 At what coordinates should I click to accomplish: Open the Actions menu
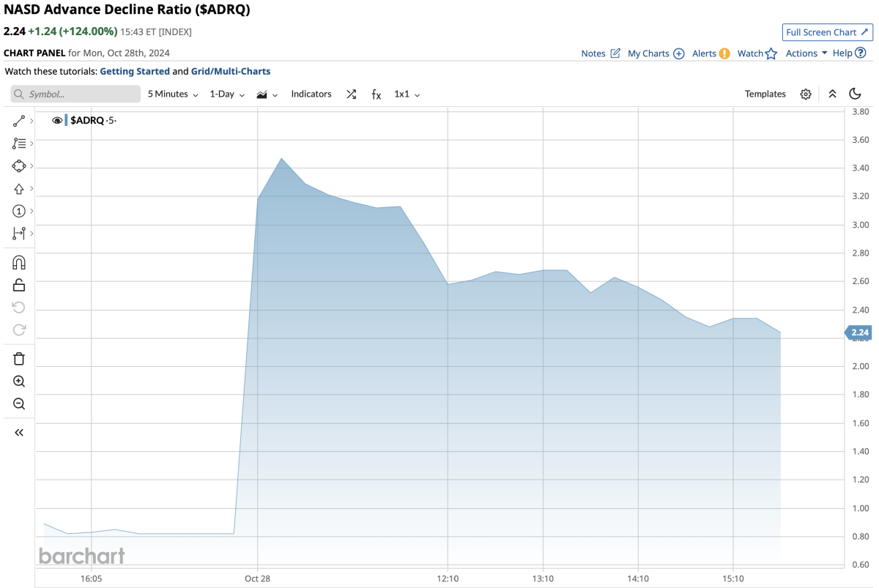[806, 53]
